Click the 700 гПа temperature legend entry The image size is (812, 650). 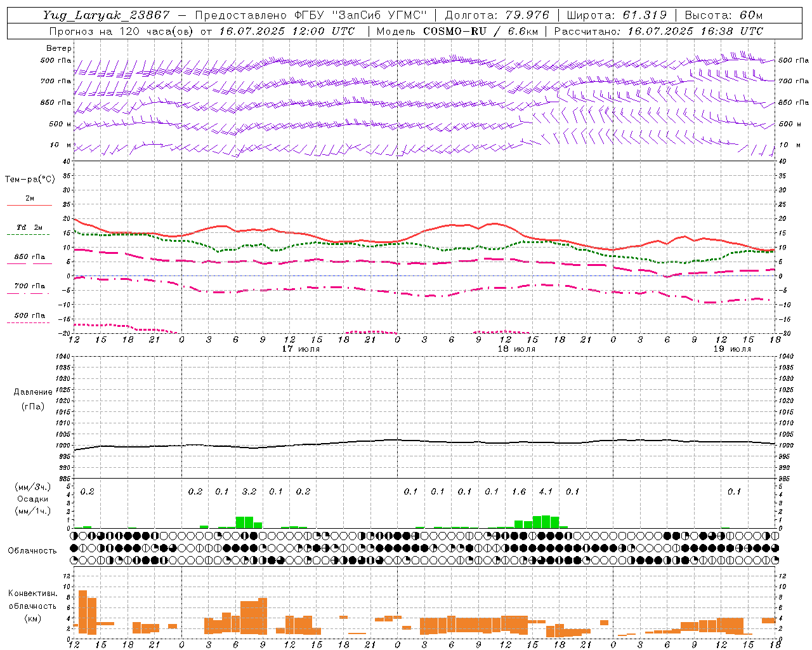coord(29,288)
